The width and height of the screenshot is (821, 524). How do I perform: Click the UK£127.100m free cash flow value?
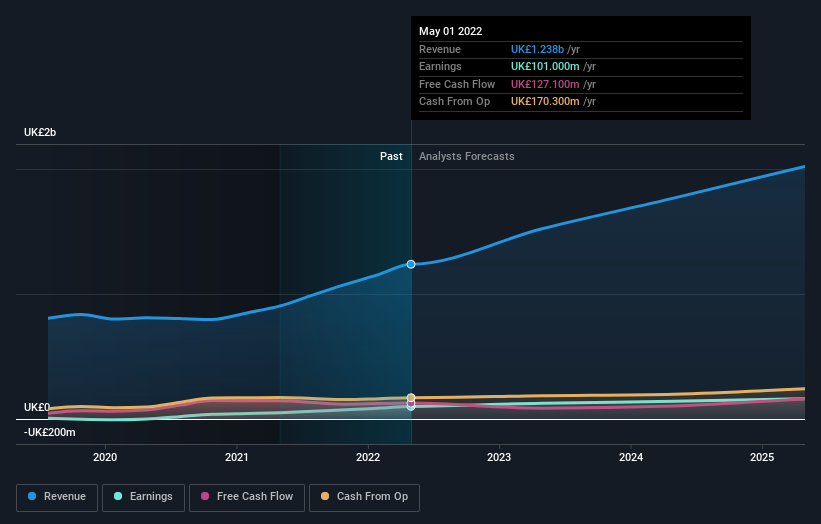(x=545, y=84)
